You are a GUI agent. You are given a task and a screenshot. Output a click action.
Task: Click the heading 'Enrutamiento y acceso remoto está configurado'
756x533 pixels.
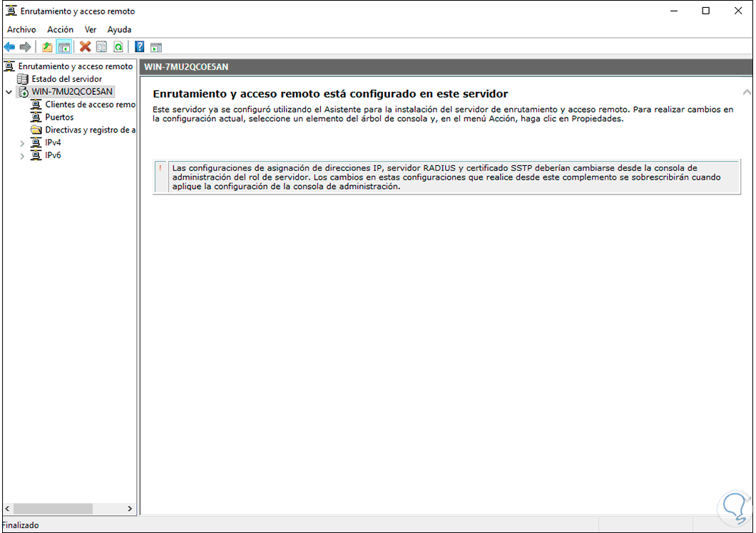(x=330, y=93)
